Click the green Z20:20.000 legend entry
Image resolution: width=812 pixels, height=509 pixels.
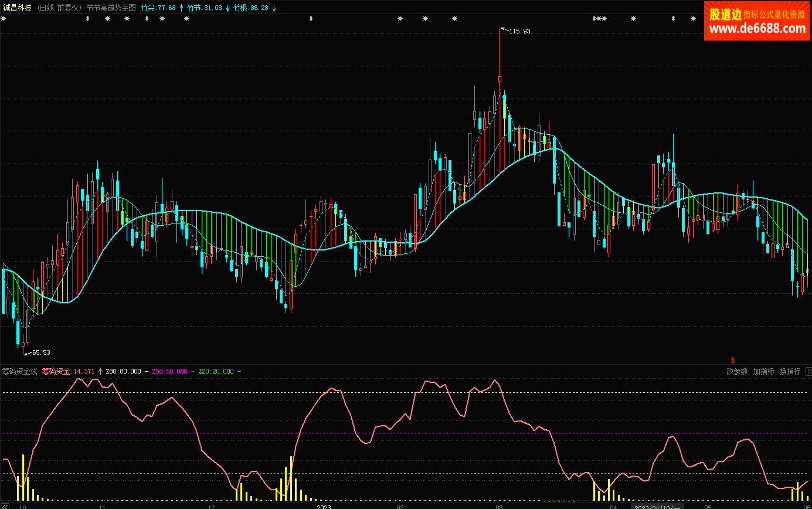(216, 371)
